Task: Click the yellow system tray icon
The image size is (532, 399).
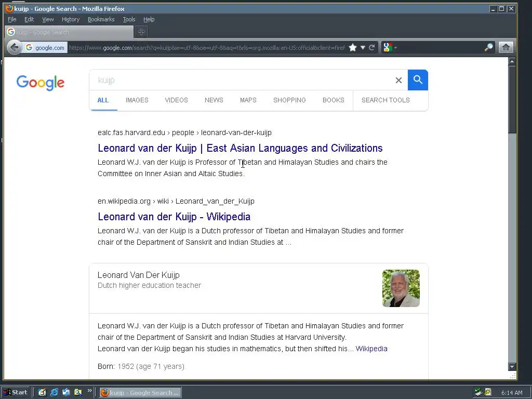Action: (488, 392)
